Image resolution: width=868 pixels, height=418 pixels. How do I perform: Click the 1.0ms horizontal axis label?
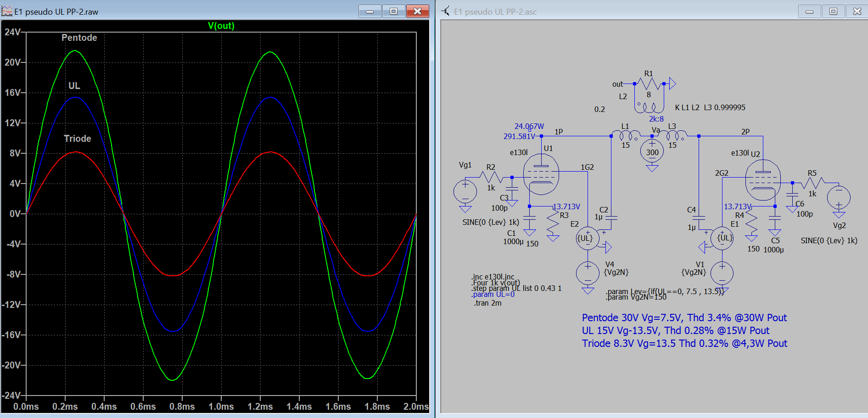tap(221, 407)
